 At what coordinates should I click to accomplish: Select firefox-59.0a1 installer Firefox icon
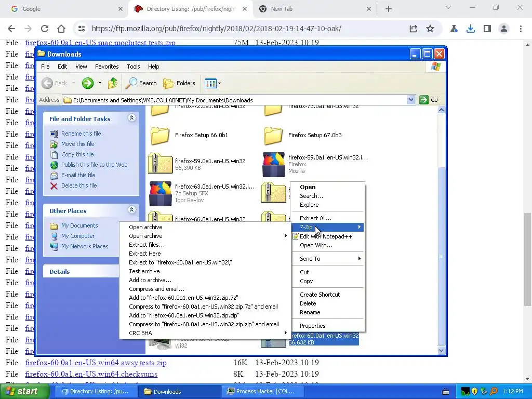(x=273, y=164)
